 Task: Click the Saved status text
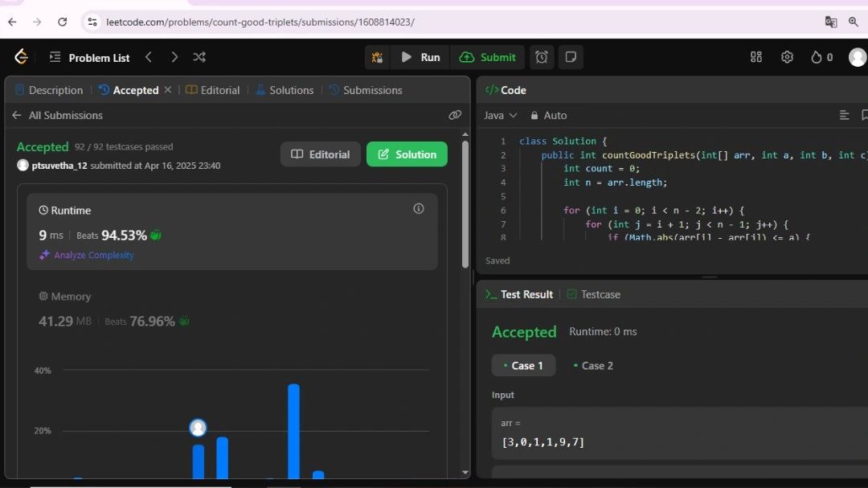pyautogui.click(x=497, y=260)
